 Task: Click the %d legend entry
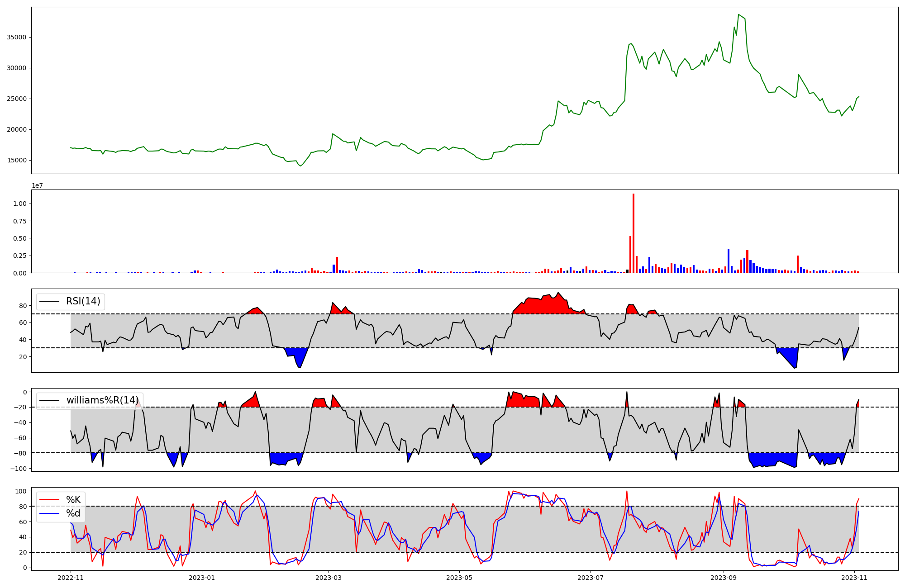[73, 513]
